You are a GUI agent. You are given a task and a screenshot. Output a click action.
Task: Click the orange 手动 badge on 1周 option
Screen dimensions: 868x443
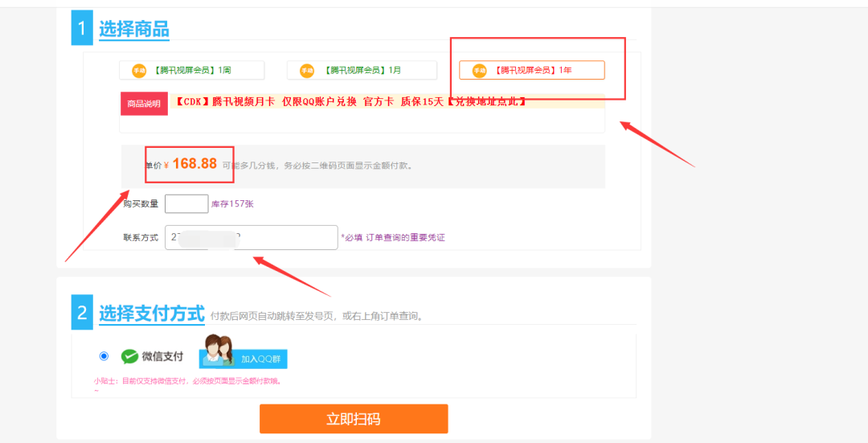point(139,71)
